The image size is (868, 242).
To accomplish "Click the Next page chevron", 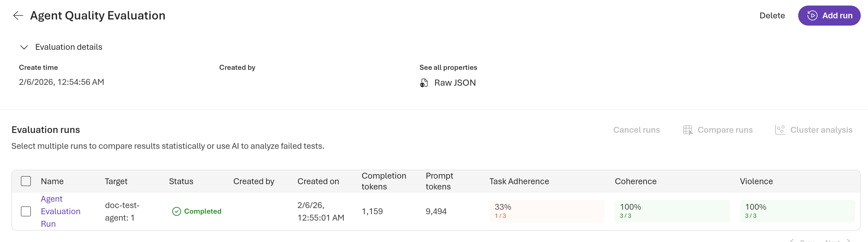I will (x=849, y=241).
